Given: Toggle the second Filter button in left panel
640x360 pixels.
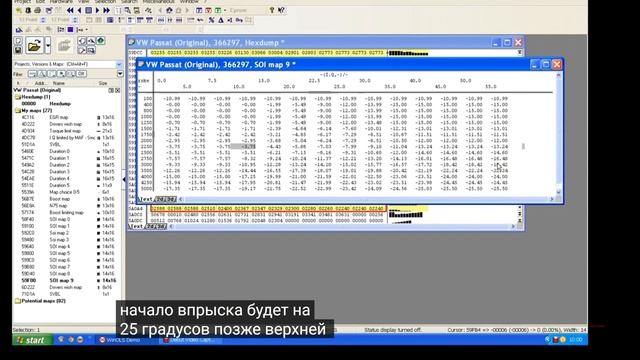Looking at the screenshot, I should click(x=42, y=74).
